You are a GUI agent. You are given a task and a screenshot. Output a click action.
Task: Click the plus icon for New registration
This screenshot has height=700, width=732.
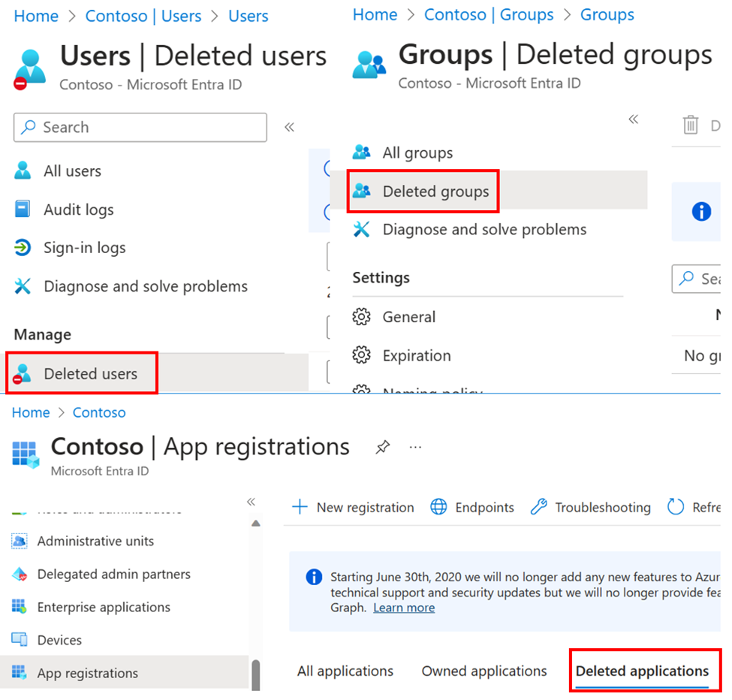pyautogui.click(x=300, y=507)
